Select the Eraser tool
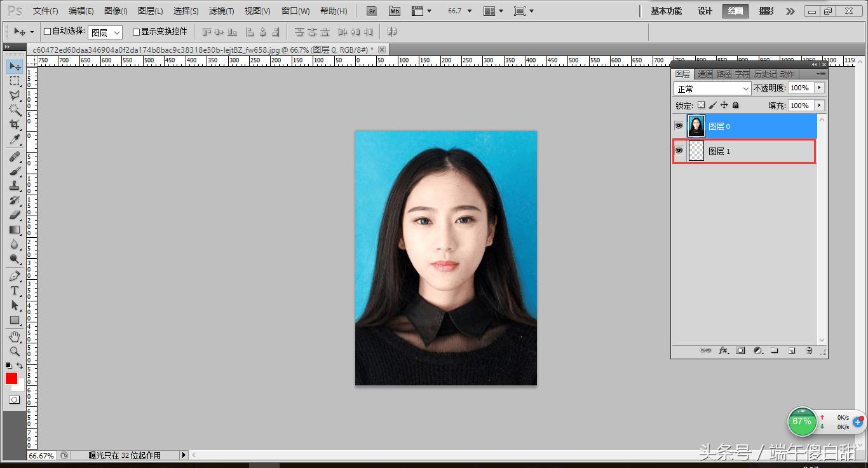This screenshot has width=868, height=468. tap(14, 215)
